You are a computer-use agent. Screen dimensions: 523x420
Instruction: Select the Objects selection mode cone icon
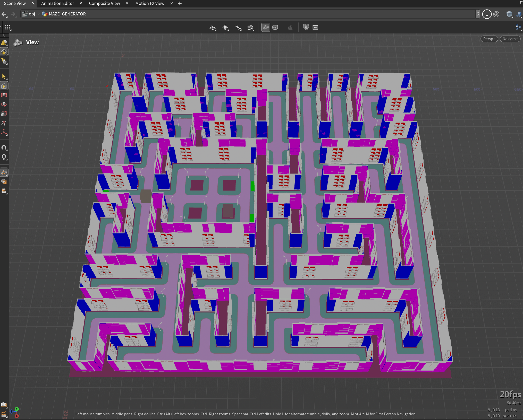4,43
